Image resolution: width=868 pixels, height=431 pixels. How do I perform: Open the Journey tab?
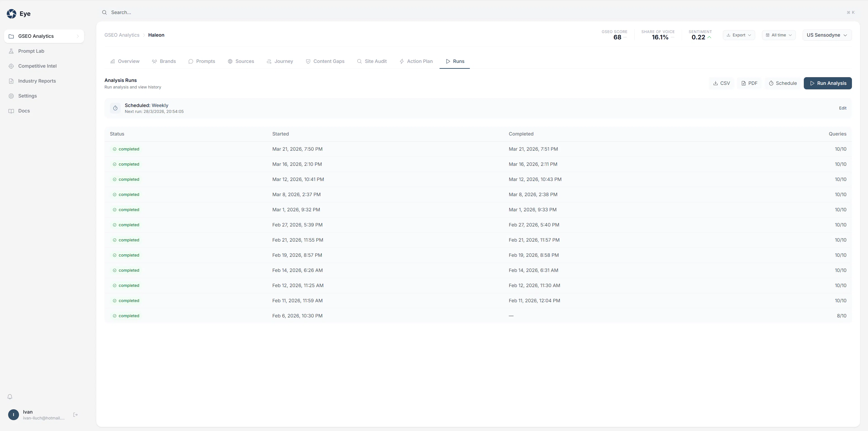click(280, 61)
